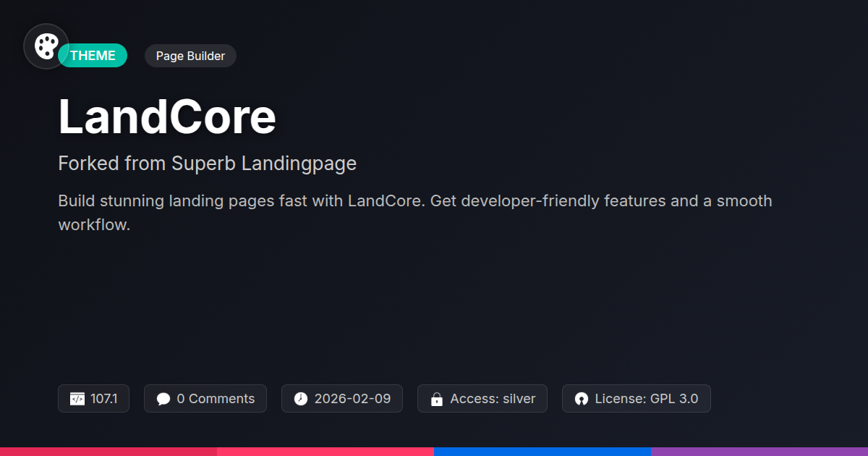Click the clock icon beside 2026-02-09

[x=301, y=399]
